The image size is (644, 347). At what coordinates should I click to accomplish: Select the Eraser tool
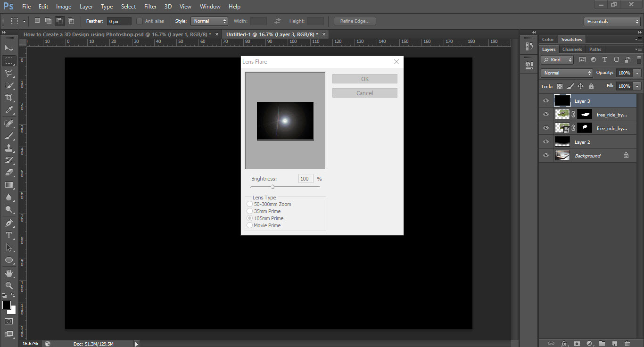pyautogui.click(x=9, y=173)
